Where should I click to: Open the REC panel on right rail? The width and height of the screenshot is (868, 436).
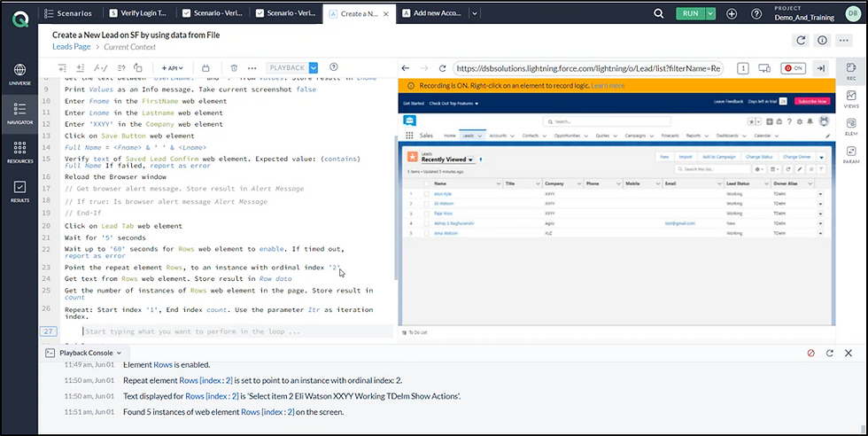coord(851,72)
